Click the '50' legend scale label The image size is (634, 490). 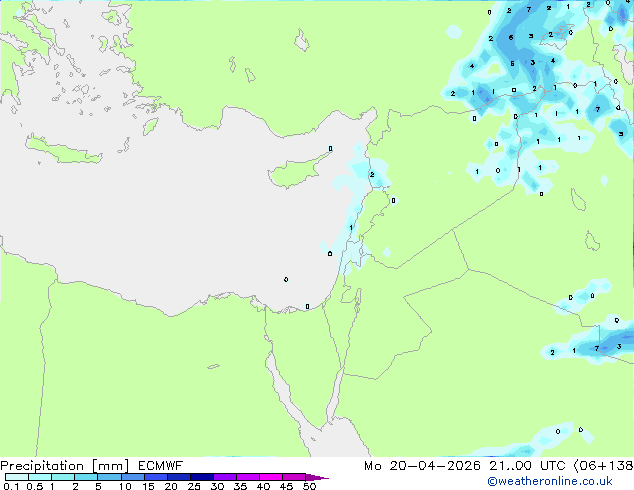309,486
